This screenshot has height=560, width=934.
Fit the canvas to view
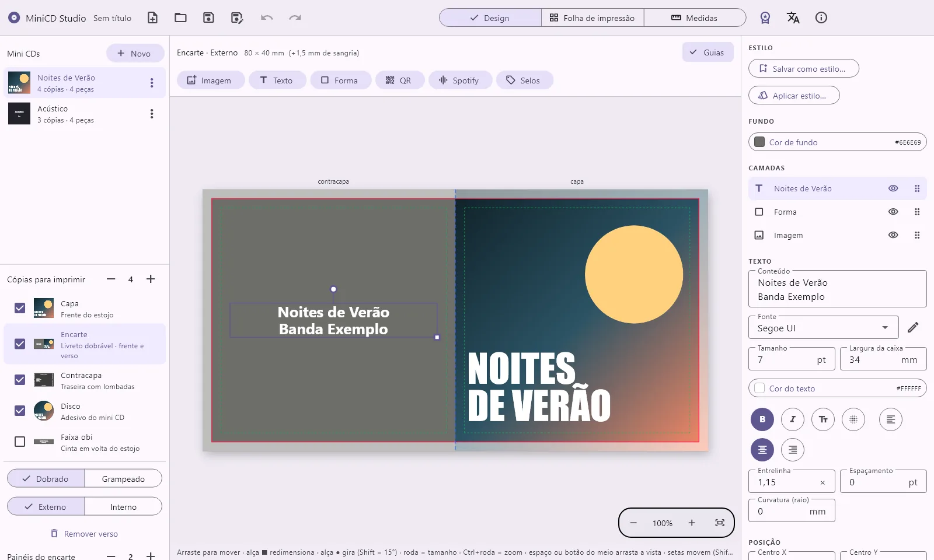(720, 523)
